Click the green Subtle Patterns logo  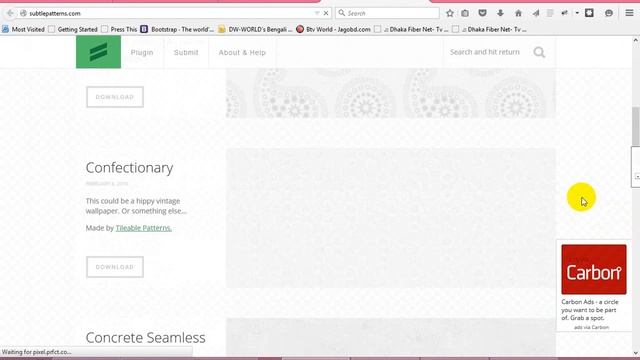click(x=98, y=52)
